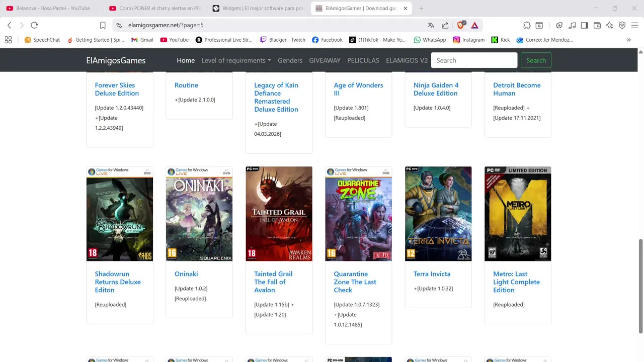Open the Detroit Become Human link
The height and width of the screenshot is (362, 644).
[517, 89]
